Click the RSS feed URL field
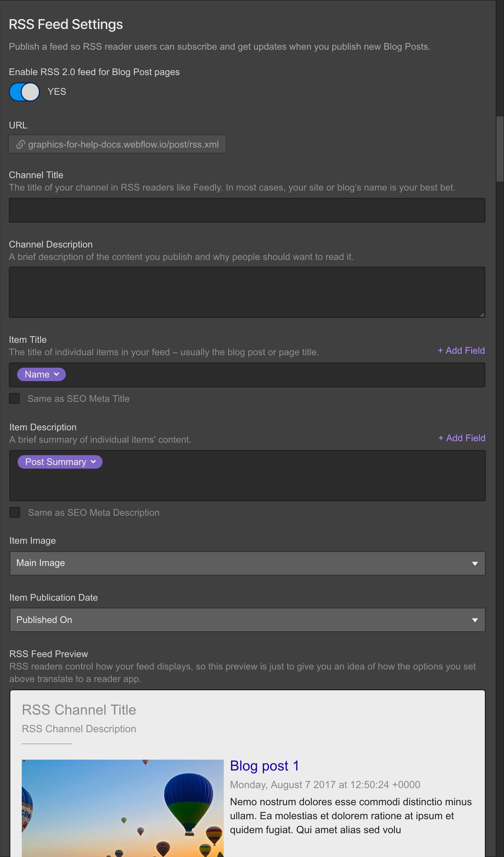The height and width of the screenshot is (857, 504). 117,144
